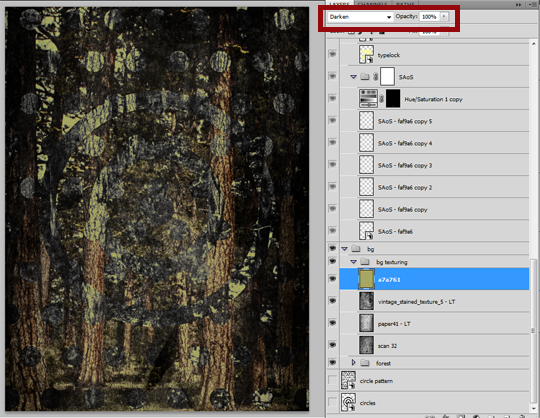
Task: Click the a7a761 color fill thumbnail
Action: [366, 279]
